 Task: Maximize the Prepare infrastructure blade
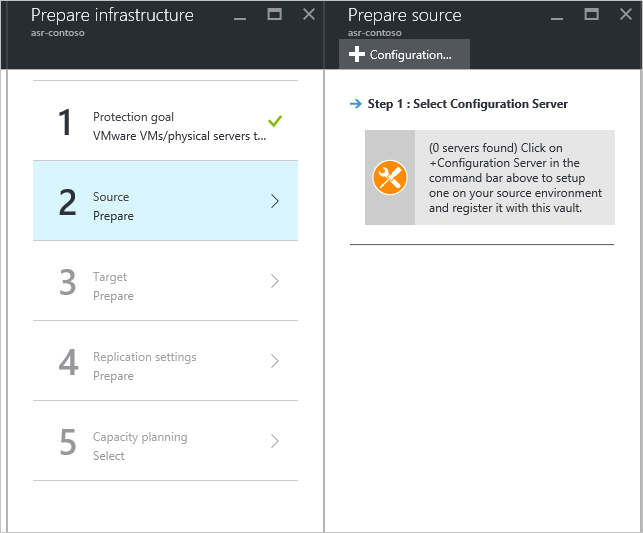click(275, 15)
